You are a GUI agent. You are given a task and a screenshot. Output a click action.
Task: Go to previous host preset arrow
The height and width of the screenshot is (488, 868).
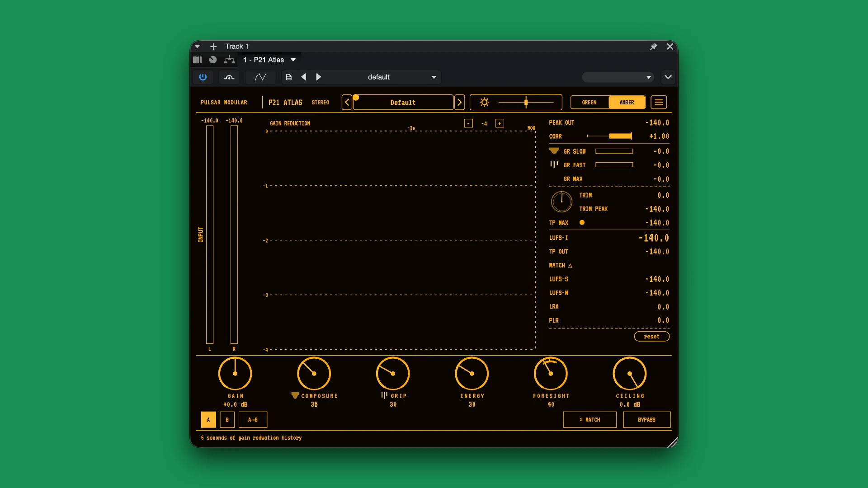click(304, 77)
